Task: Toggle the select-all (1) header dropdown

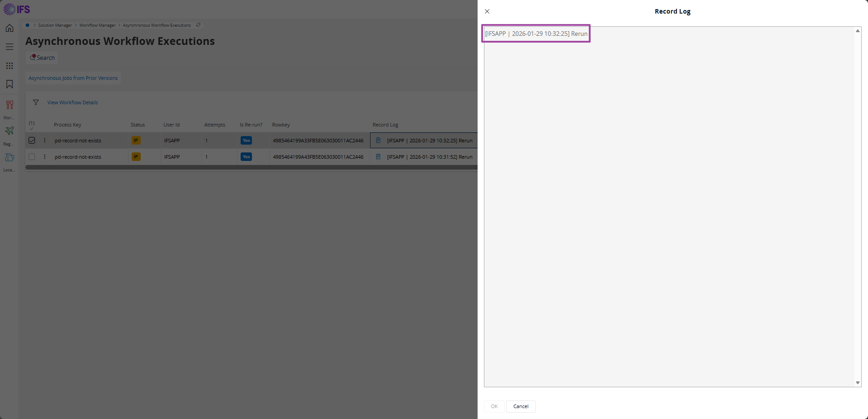Action: click(32, 125)
